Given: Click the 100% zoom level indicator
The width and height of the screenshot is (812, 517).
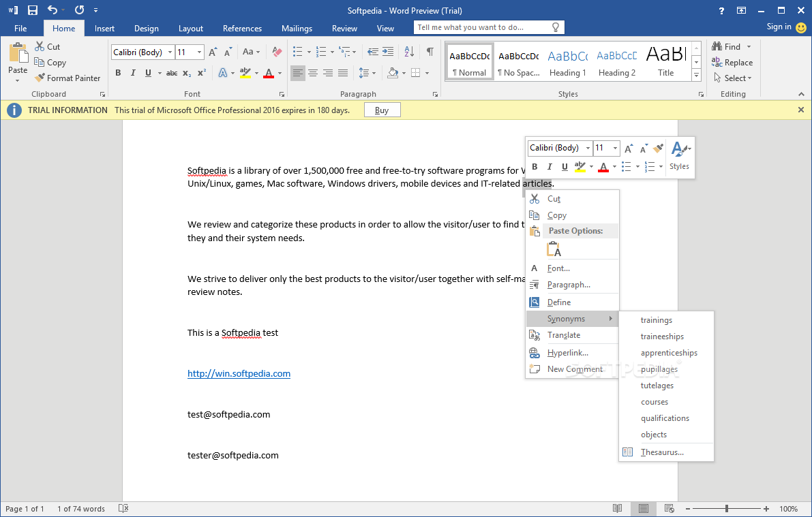Looking at the screenshot, I should pyautogui.click(x=788, y=509).
